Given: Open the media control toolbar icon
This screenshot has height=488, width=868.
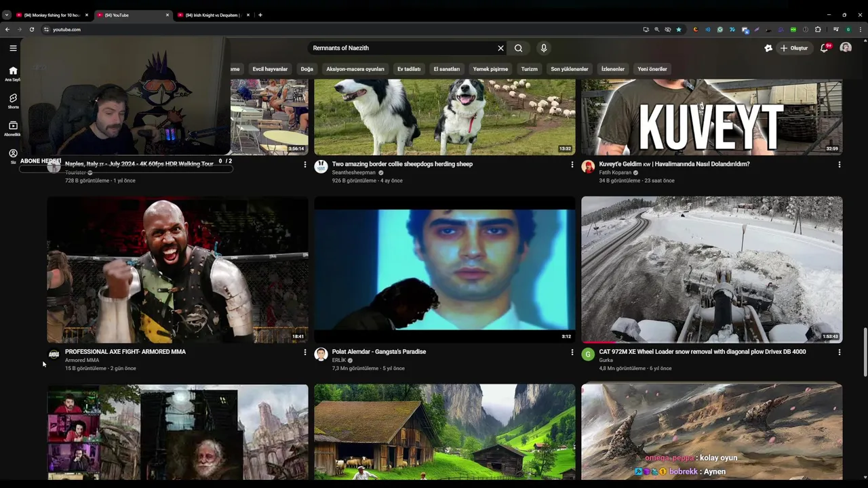Looking at the screenshot, I should 836,30.
